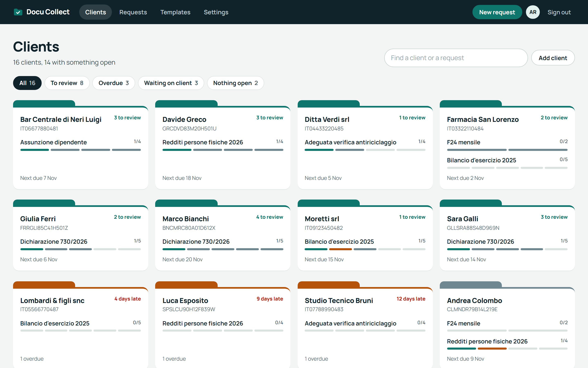Click tax code GRCDVD83M20H501U
The height and width of the screenshot is (368, 588).
[189, 129]
